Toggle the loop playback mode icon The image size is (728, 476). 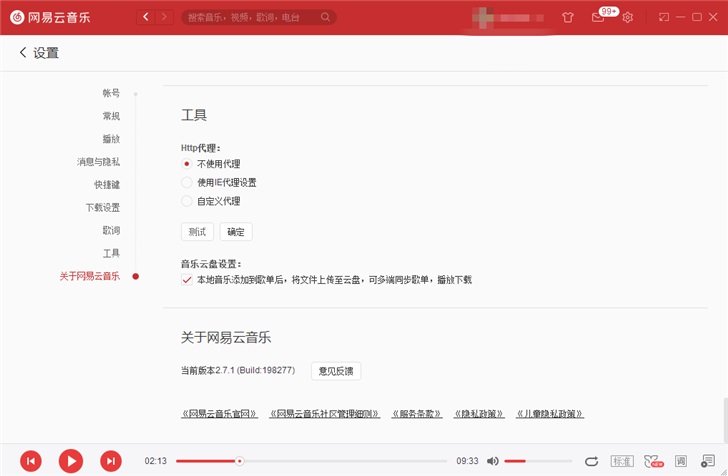591,461
